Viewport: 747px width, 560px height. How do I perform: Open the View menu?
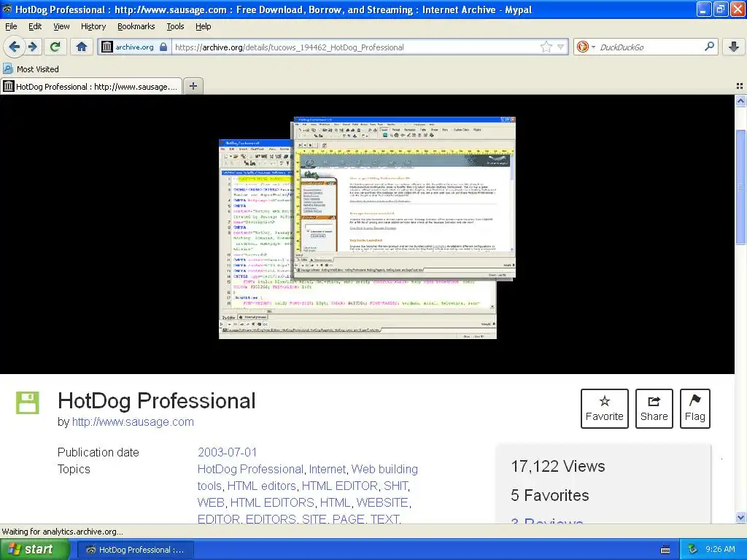click(x=61, y=26)
